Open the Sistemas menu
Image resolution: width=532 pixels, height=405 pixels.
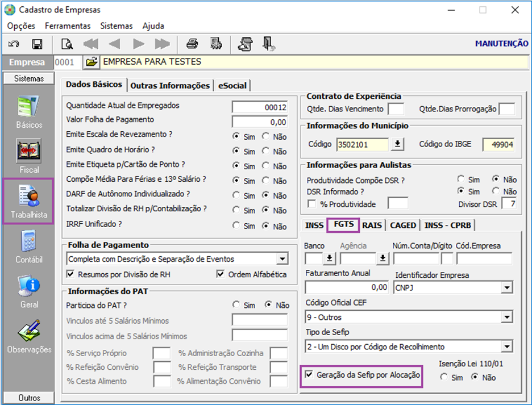(x=117, y=26)
